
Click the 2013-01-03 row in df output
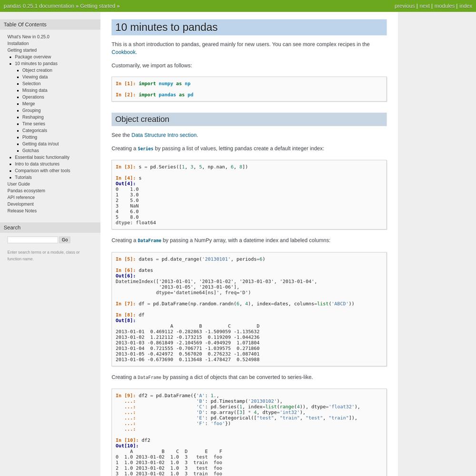pyautogui.click(x=188, y=343)
